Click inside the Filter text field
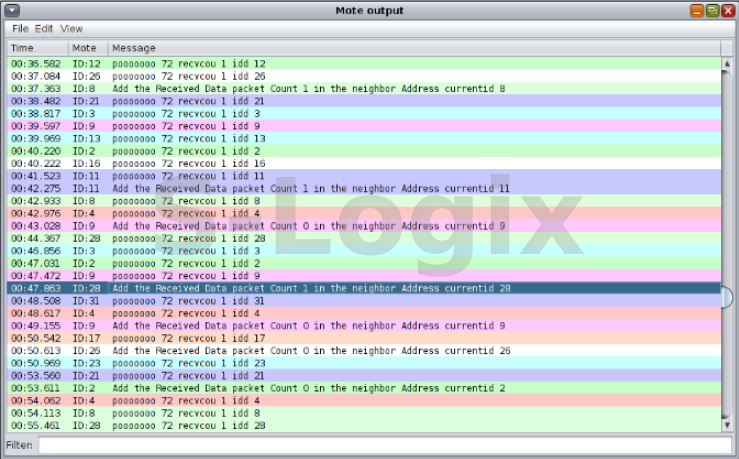 click(385, 445)
